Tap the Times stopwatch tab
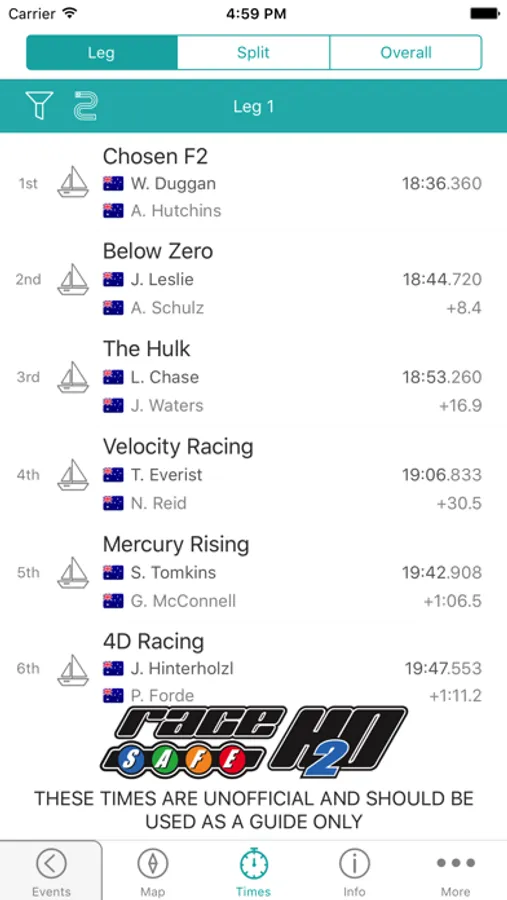This screenshot has height=900, width=507. 253,871
